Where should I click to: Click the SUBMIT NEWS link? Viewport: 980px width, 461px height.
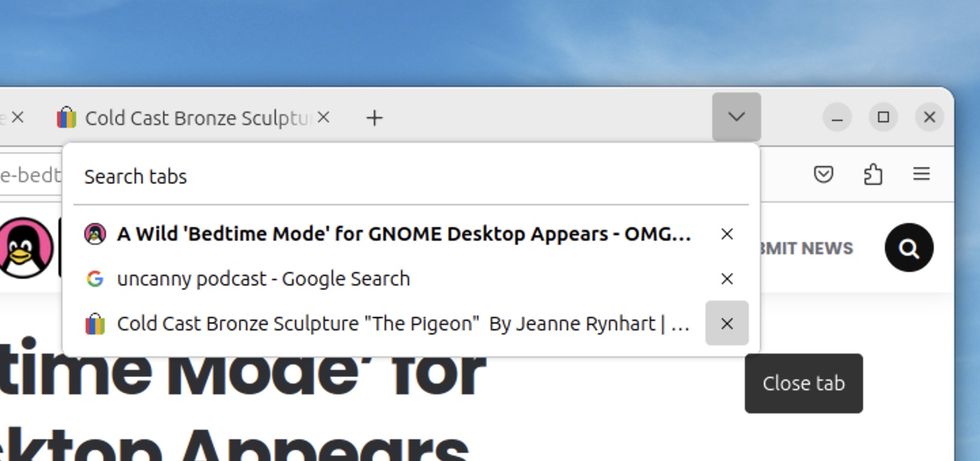point(809,247)
